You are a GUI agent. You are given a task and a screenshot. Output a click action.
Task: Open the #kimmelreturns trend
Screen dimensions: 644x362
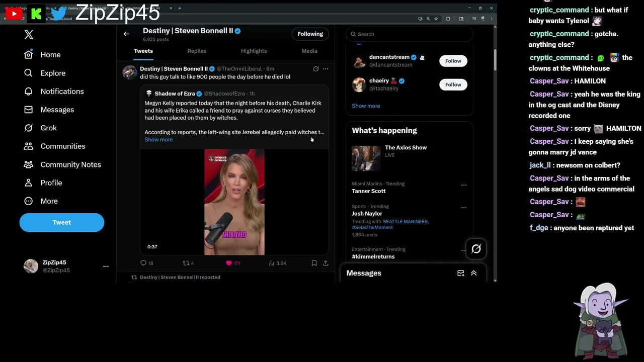click(x=373, y=256)
